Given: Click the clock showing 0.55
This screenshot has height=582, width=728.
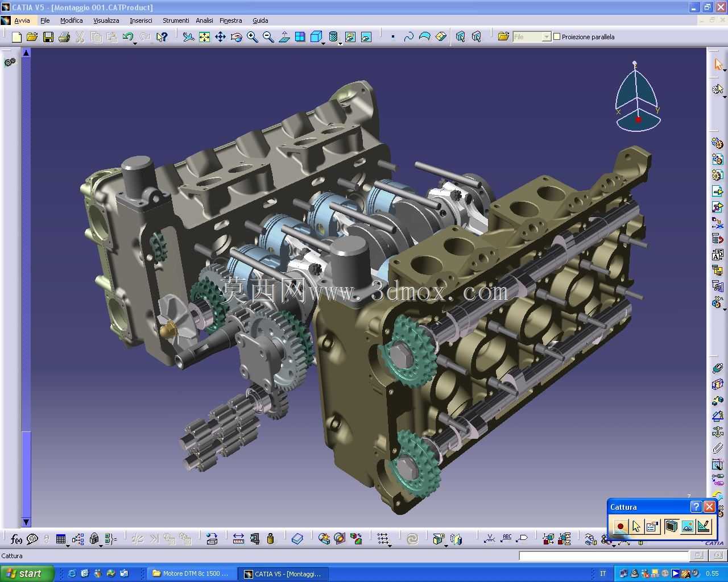Looking at the screenshot, I should [712, 573].
